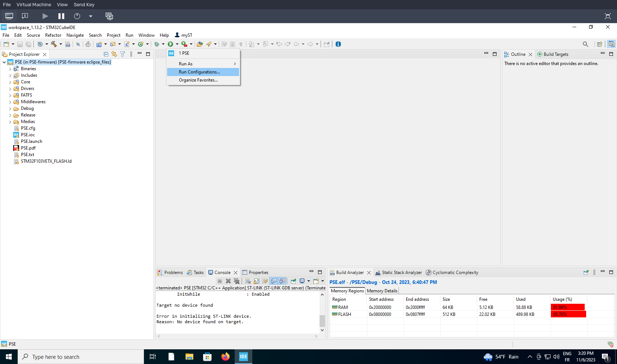Expand the Binaries tree node
Viewport: 617px width, 364px height.
10,69
